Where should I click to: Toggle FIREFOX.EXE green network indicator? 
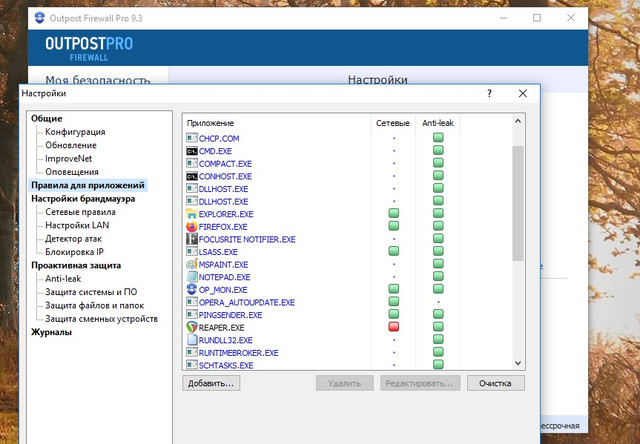coord(393,226)
